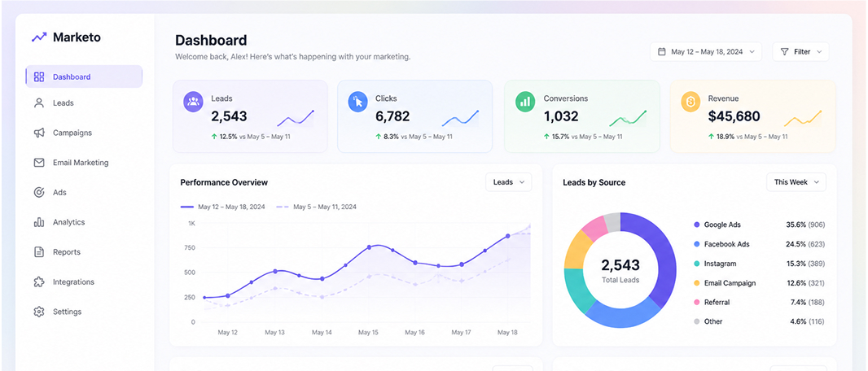Click the Settings gear icon
Viewport: 868px width, 371px height.
39,312
